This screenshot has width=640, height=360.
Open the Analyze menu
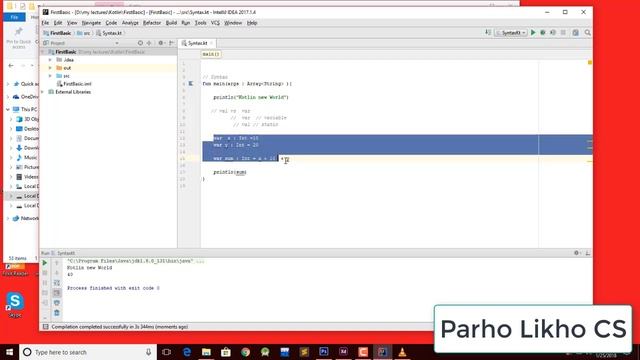click(130, 23)
